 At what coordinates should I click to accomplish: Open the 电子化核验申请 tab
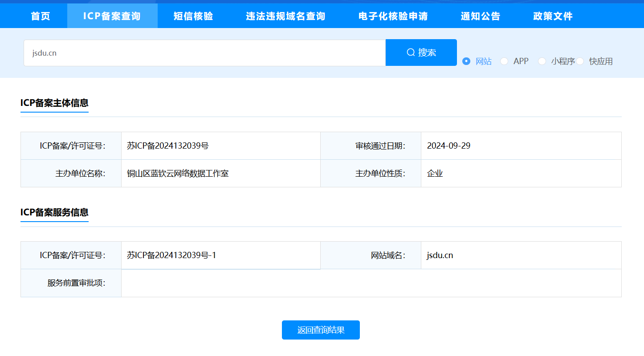(x=393, y=16)
